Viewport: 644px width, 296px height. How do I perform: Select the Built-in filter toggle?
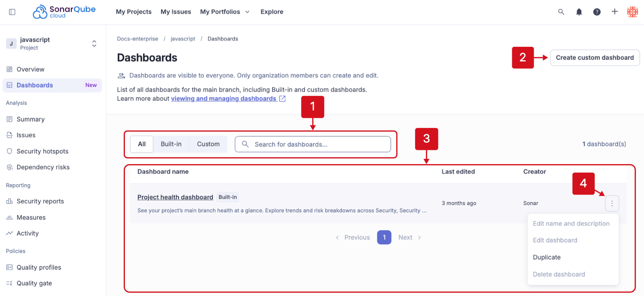coord(171,144)
